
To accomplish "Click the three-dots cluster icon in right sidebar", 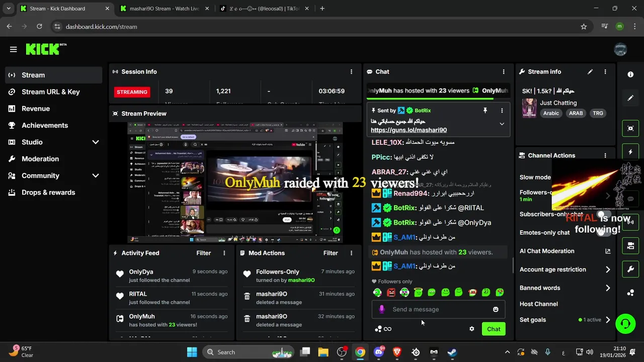I will [x=630, y=293].
